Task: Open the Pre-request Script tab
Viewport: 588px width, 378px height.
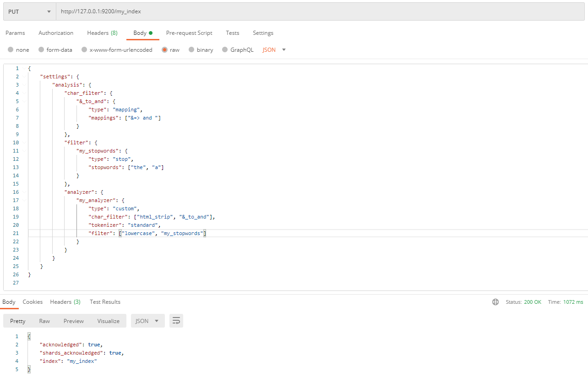Action: (x=189, y=33)
